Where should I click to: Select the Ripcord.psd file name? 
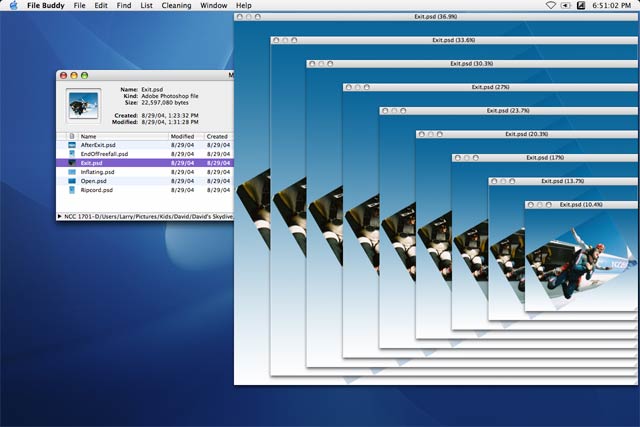tap(97, 190)
